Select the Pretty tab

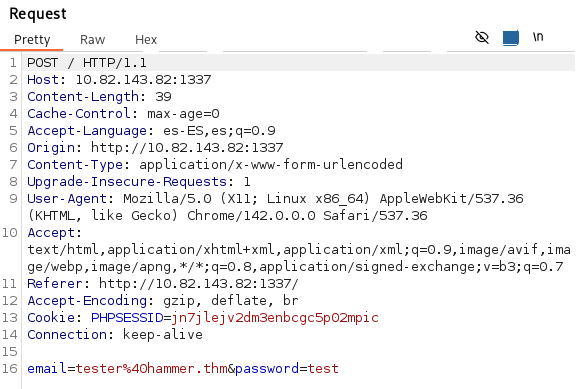coord(32,40)
